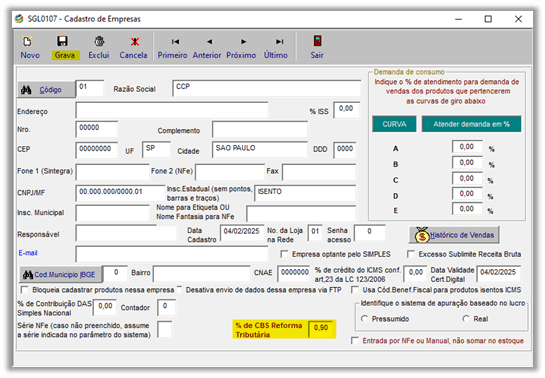Select the Pressumido radio option

click(364, 319)
